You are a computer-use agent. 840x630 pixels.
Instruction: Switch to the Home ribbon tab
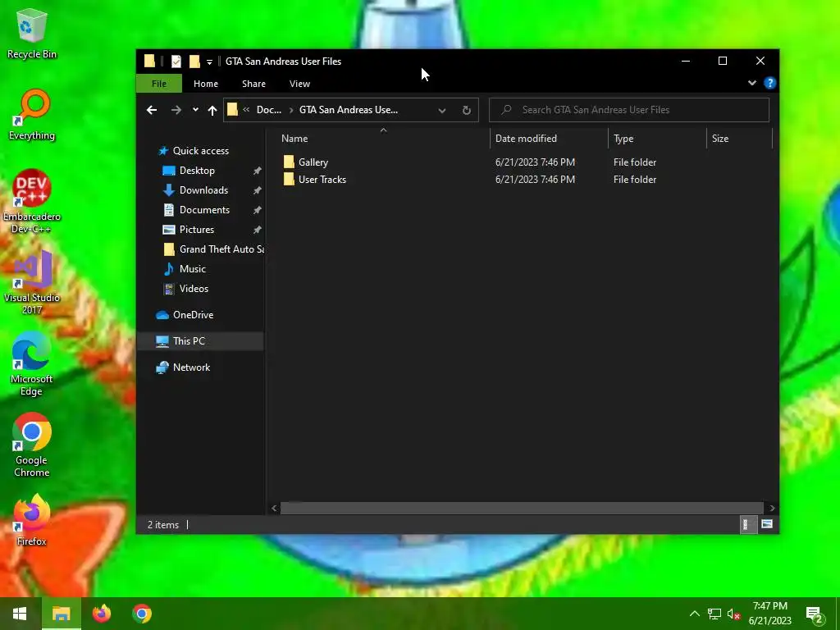click(206, 84)
